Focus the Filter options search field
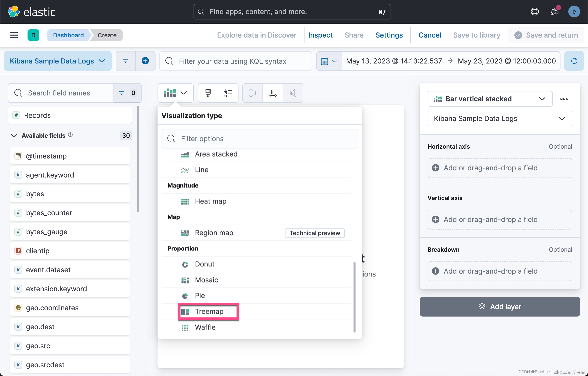This screenshot has height=376, width=588. tap(260, 139)
